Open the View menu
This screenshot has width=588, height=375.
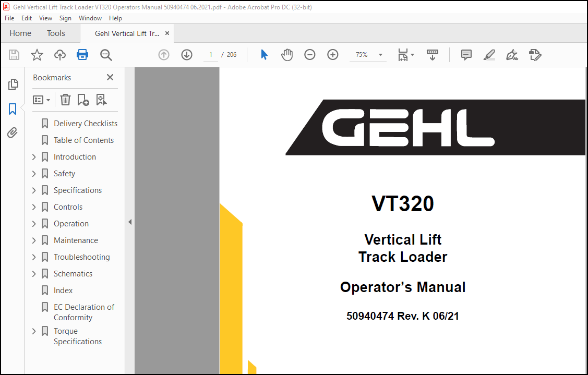coord(45,18)
